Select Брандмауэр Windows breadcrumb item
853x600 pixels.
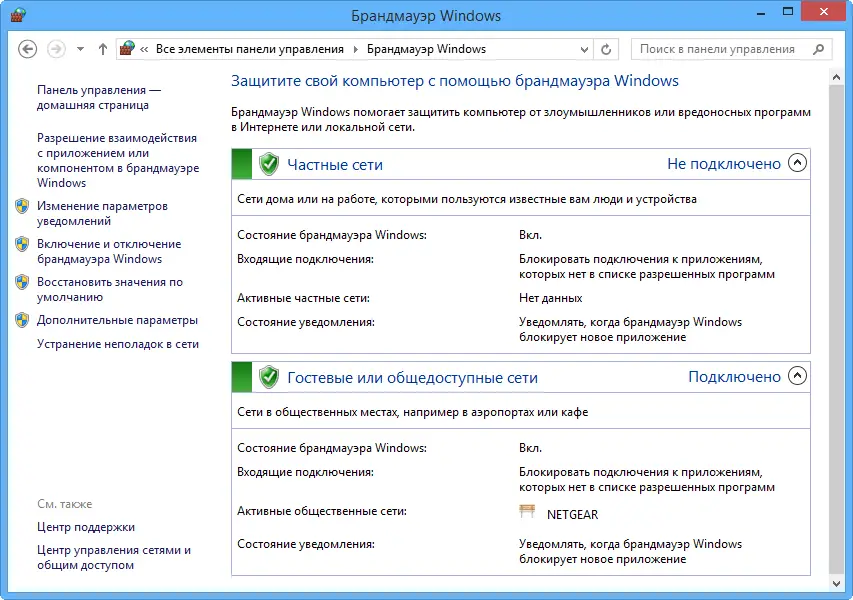[x=426, y=49]
